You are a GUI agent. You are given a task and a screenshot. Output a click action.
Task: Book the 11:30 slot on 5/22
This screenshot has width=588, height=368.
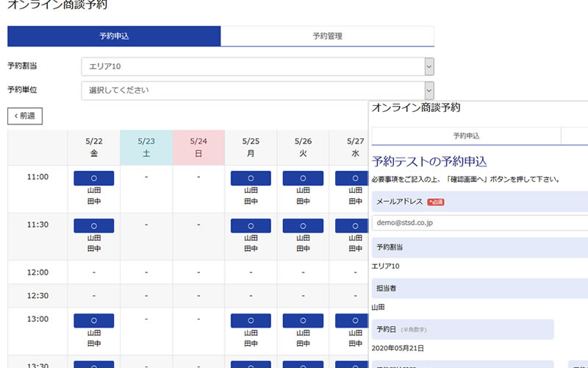point(94,226)
